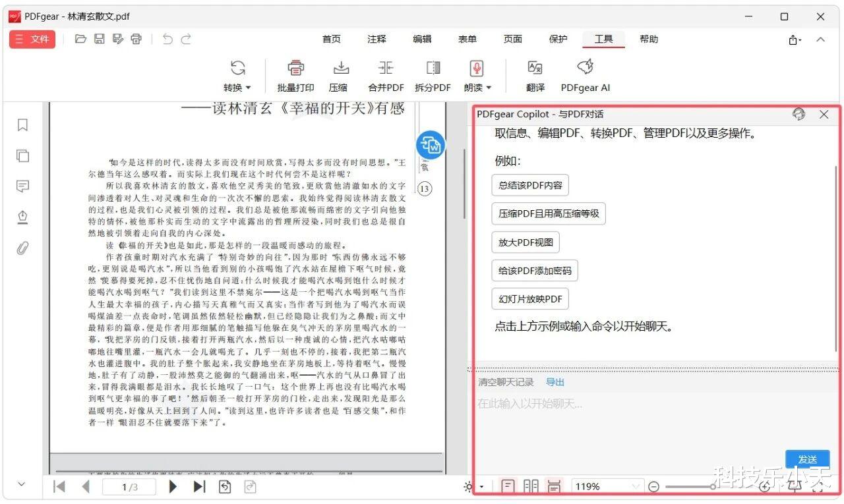Collapse the ribbon with the chevron
Screen dimensions: 844x504
pyautogui.click(x=820, y=40)
